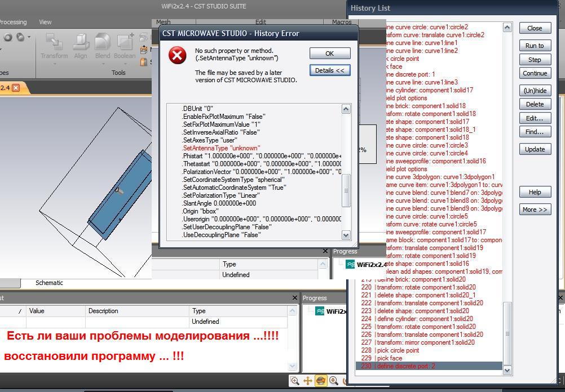565x392 pixels.
Task: Close the History List dialog
Action: pyautogui.click(x=535, y=28)
